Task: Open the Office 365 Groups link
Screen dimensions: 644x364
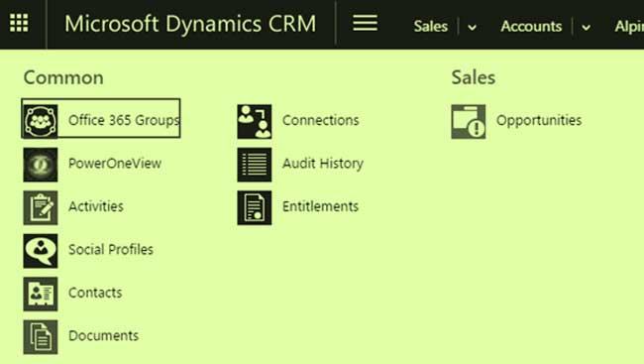Action: tap(124, 120)
